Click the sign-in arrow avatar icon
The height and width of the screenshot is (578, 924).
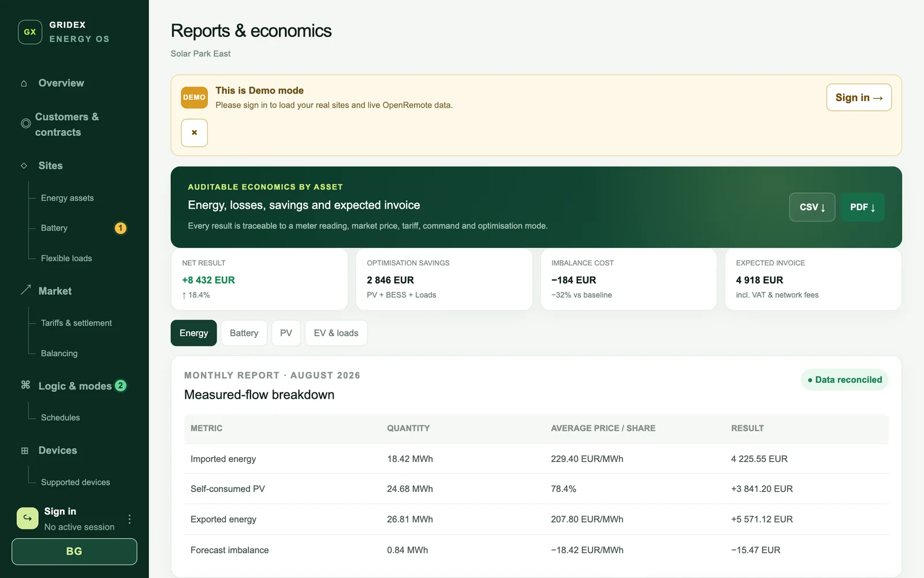pos(28,518)
